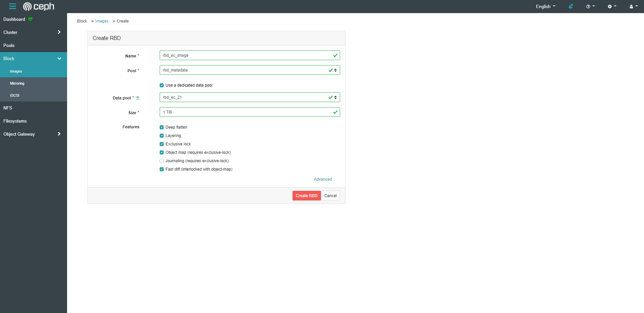Expand the Object Gateway menu chevron

pyautogui.click(x=59, y=134)
